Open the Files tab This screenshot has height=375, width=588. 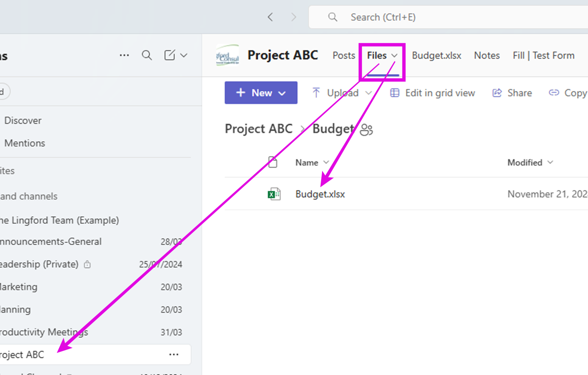[377, 55]
